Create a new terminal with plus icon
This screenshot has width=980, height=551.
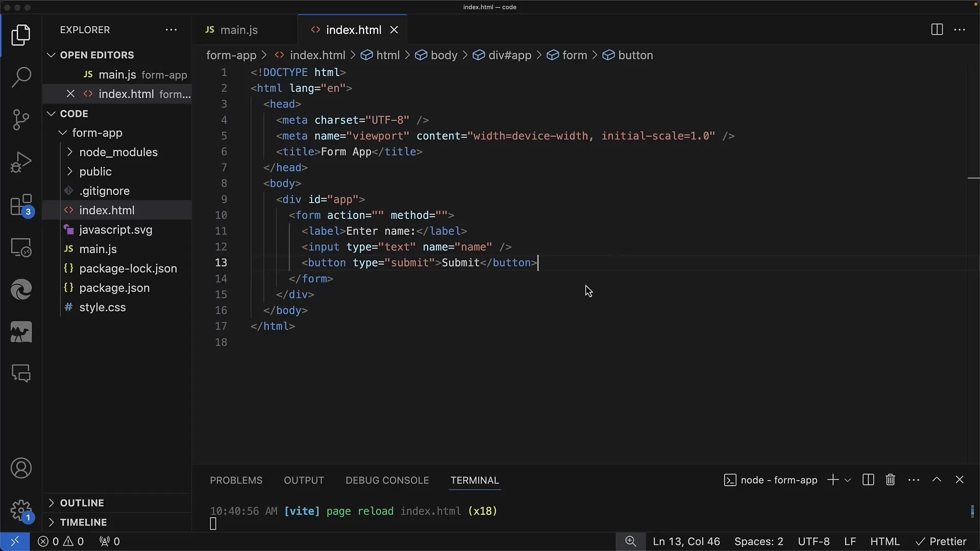tap(832, 480)
